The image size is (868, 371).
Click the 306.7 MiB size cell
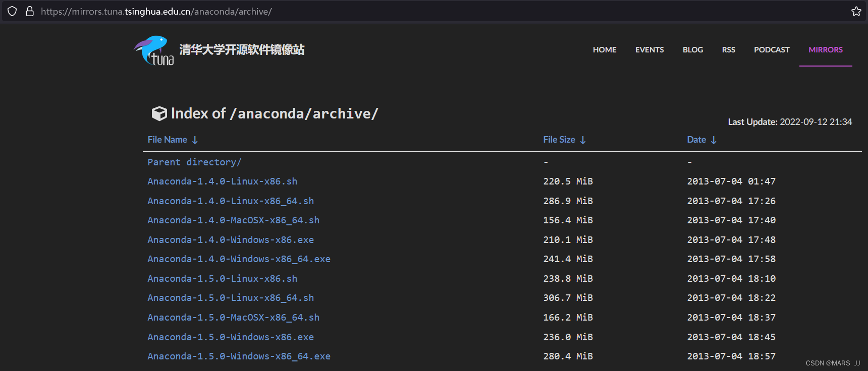tap(568, 298)
